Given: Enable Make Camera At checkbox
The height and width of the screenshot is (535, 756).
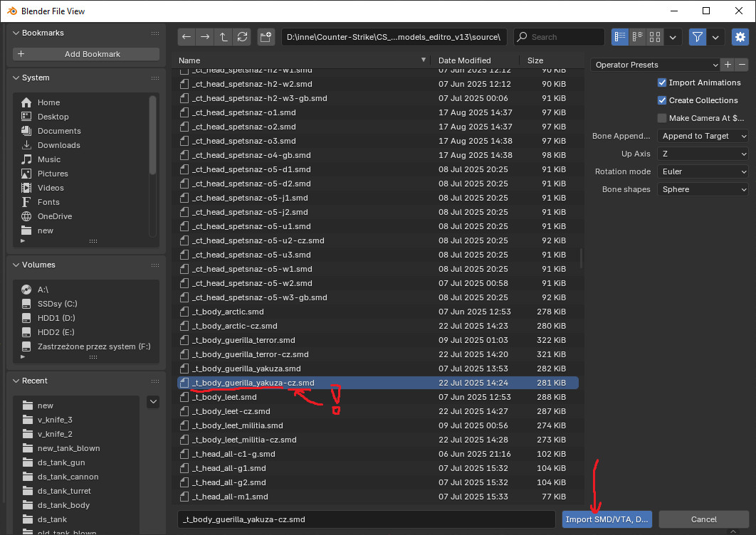Looking at the screenshot, I should point(662,118).
